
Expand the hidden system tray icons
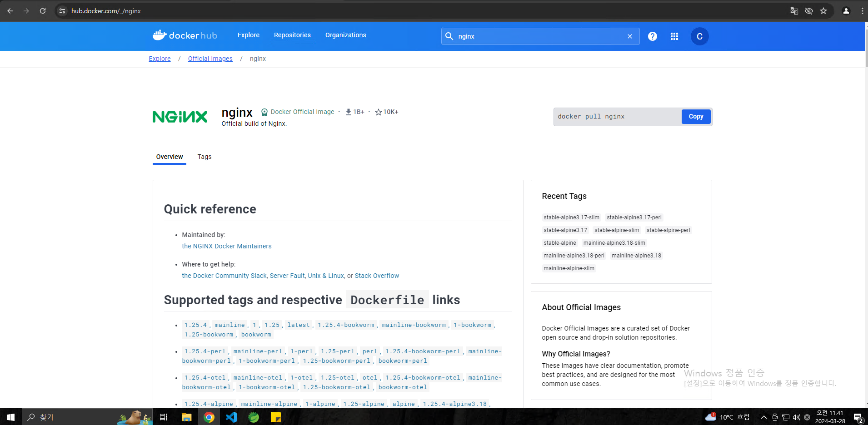[x=764, y=417]
